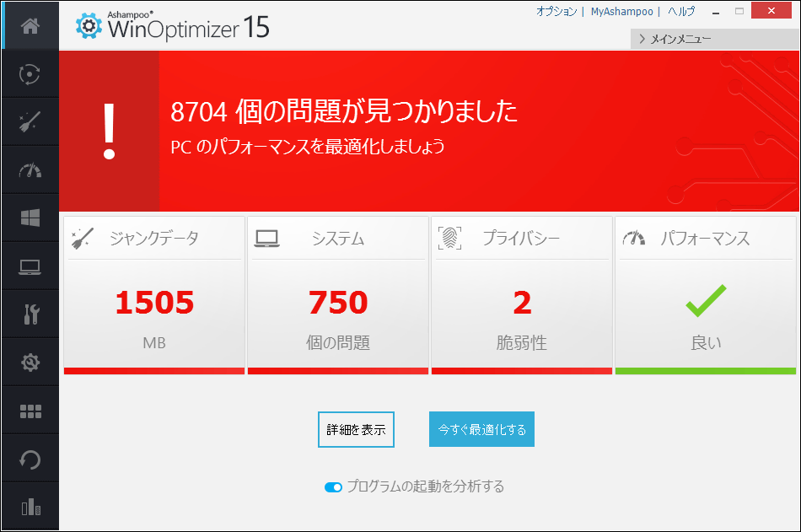The width and height of the screenshot is (801, 532).
Task: Click the white exclamation warning icon
Action: [109, 131]
